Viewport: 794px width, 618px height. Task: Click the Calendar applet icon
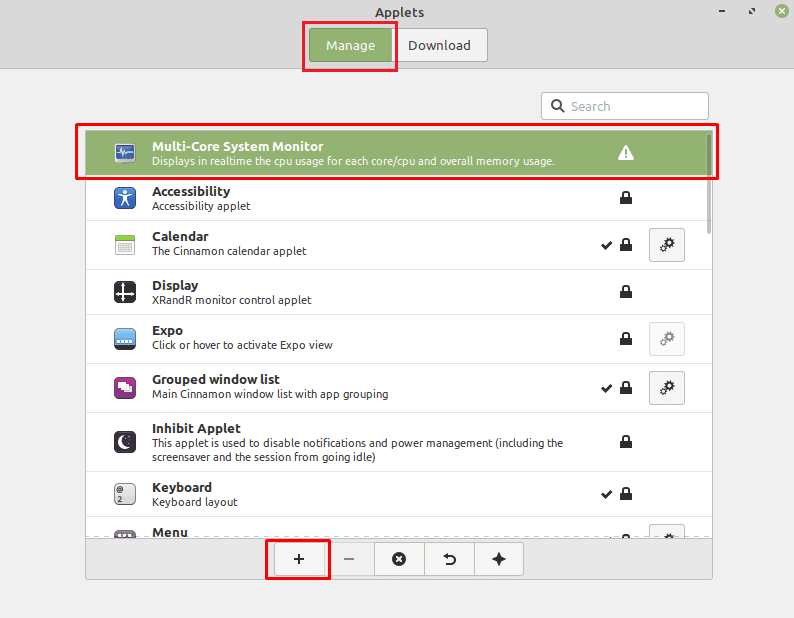point(125,245)
